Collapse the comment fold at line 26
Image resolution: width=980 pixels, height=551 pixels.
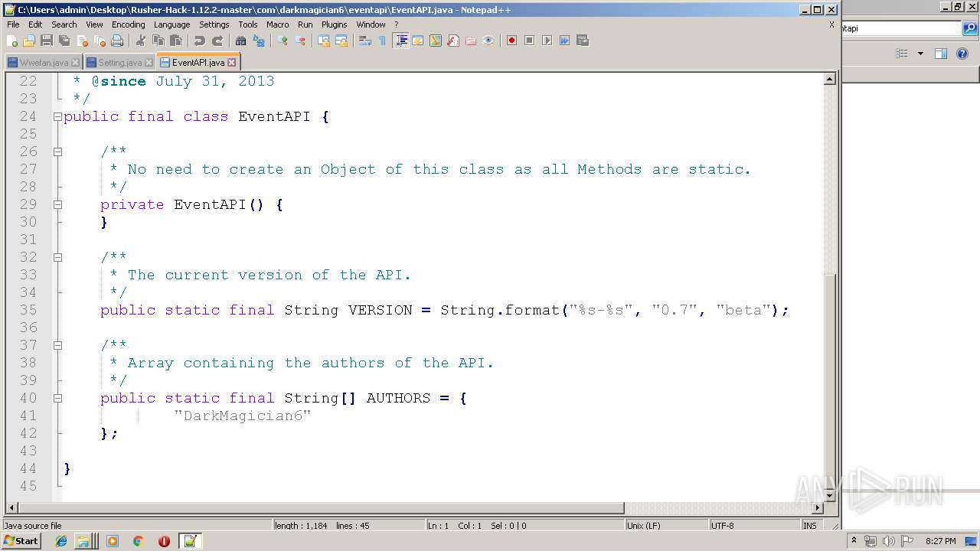[57, 152]
